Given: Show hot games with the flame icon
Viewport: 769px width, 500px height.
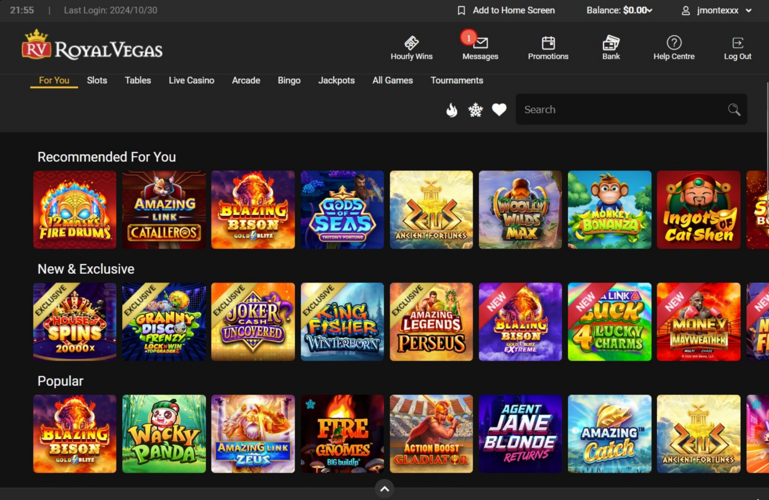Looking at the screenshot, I should pyautogui.click(x=452, y=110).
